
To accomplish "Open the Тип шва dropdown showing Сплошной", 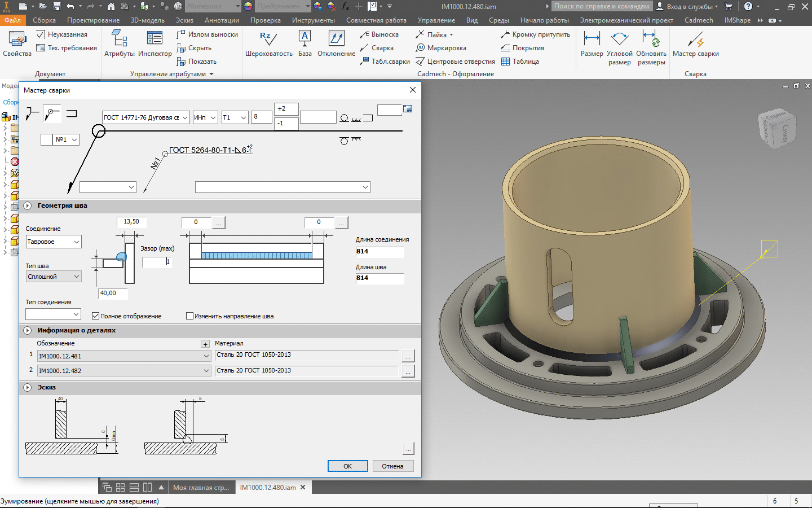I will pyautogui.click(x=54, y=277).
